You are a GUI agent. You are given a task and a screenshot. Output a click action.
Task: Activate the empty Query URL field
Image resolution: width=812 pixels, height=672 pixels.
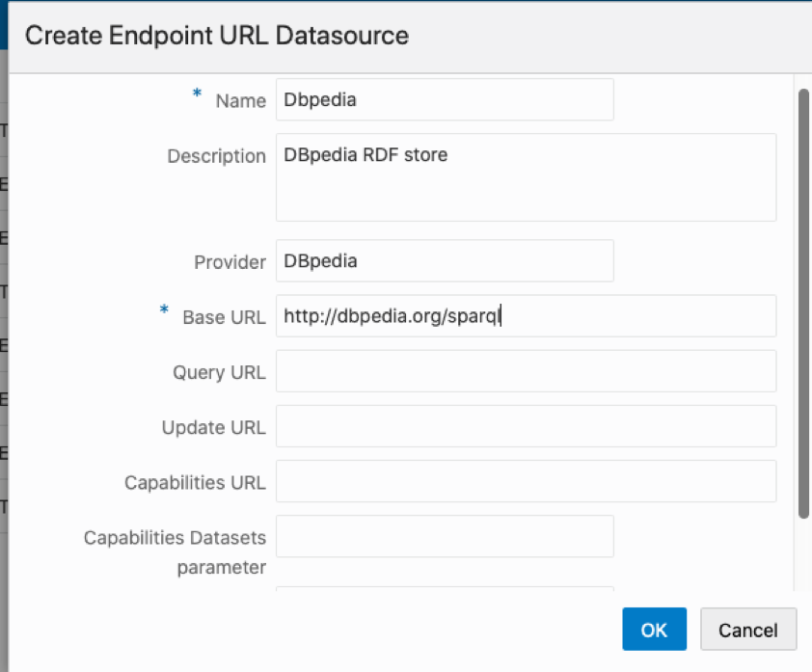(527, 371)
